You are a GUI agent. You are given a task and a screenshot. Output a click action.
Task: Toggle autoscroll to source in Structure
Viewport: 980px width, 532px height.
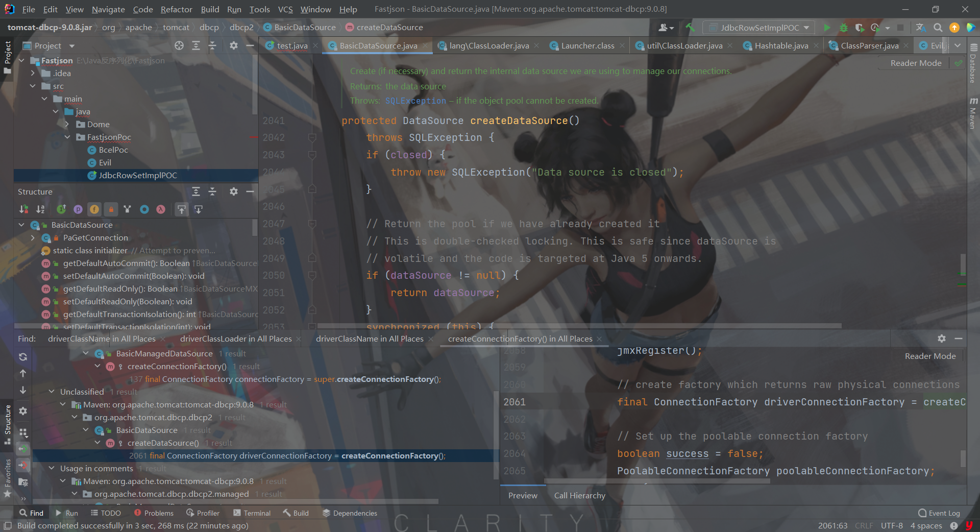(x=182, y=209)
